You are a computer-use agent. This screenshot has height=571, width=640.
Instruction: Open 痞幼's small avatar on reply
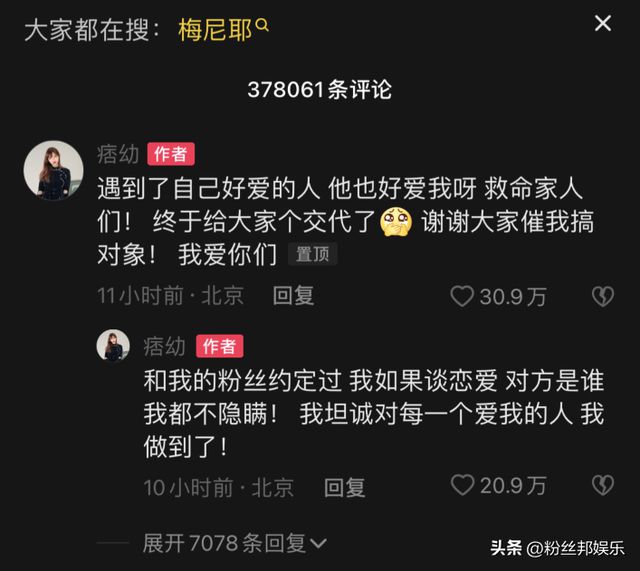pos(113,346)
